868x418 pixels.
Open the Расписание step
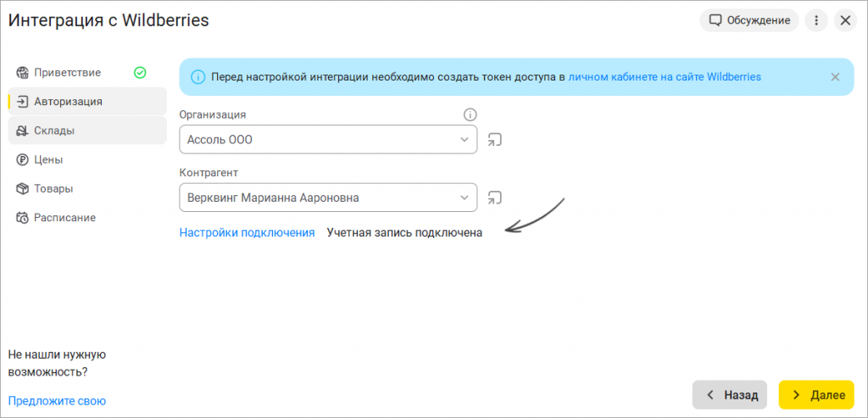(87, 218)
